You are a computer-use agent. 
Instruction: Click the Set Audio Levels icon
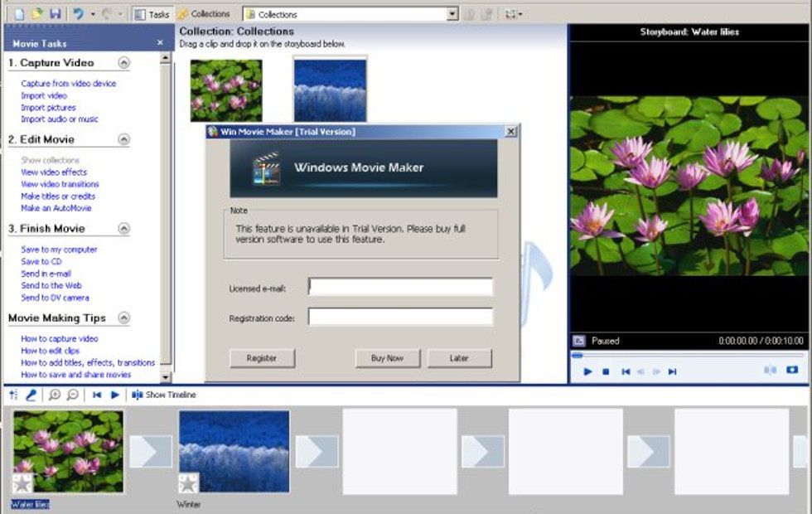click(x=13, y=395)
